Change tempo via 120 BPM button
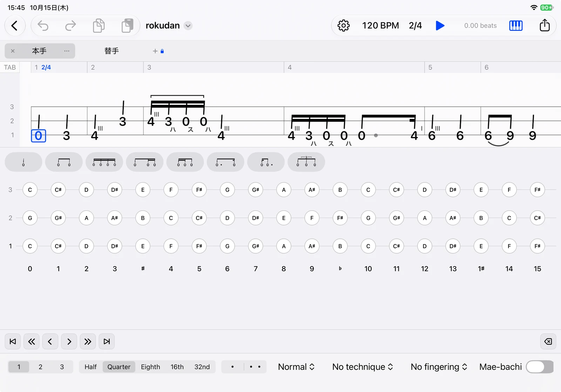 tap(380, 26)
